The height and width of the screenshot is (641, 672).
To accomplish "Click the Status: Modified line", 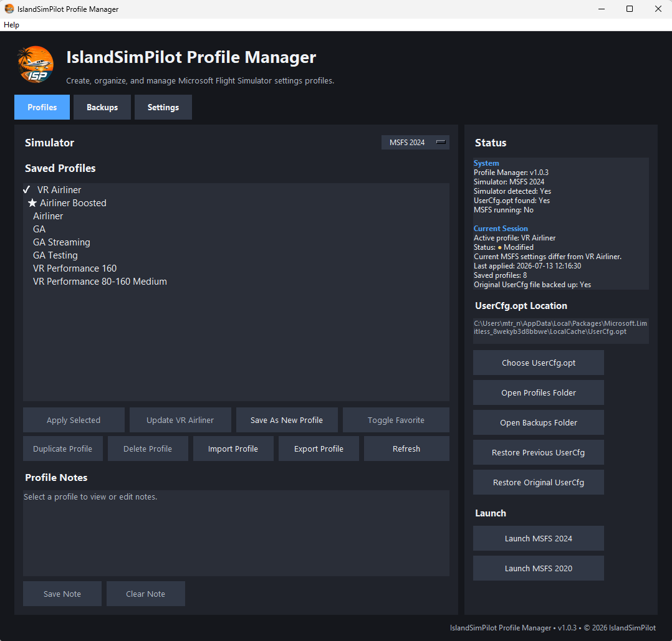I will (504, 247).
